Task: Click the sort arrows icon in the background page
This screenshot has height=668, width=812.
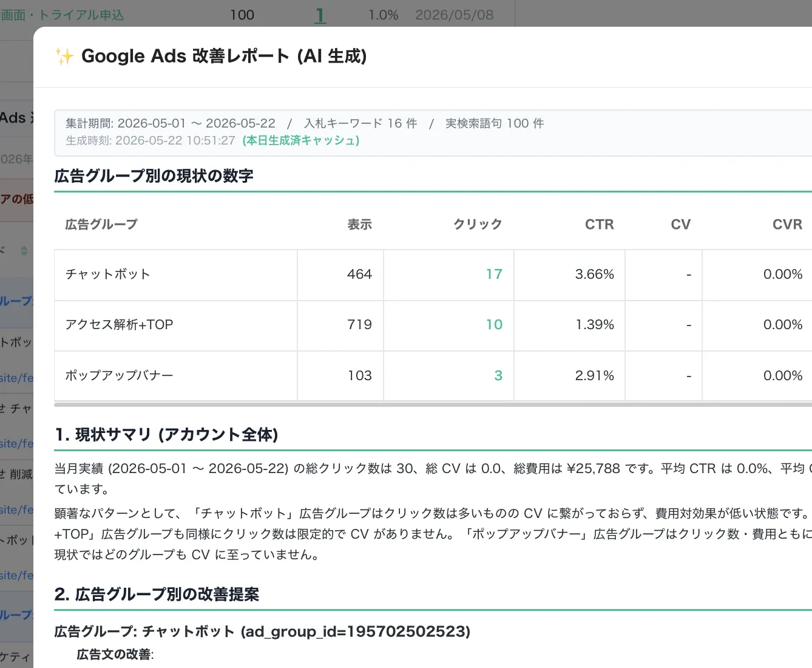Action: (24, 250)
